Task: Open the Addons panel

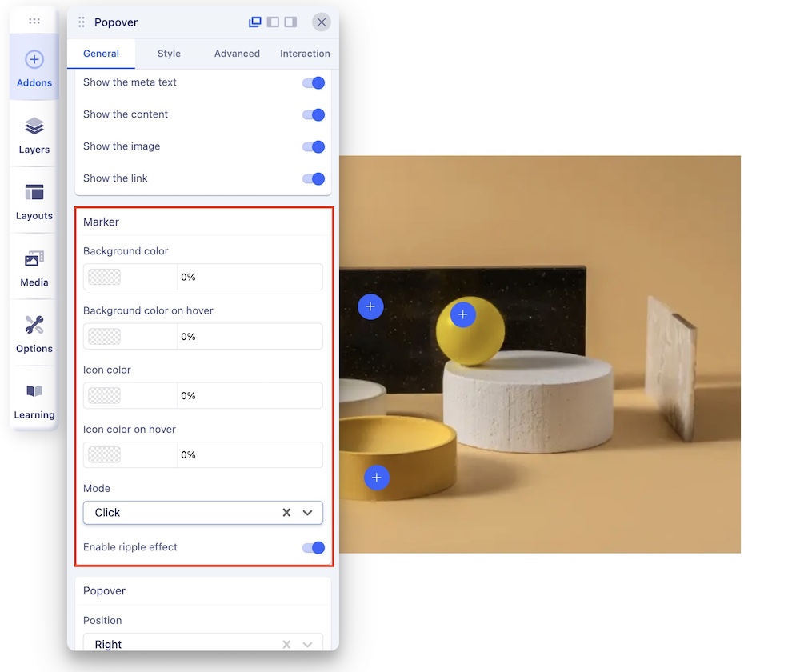Action: pos(34,68)
